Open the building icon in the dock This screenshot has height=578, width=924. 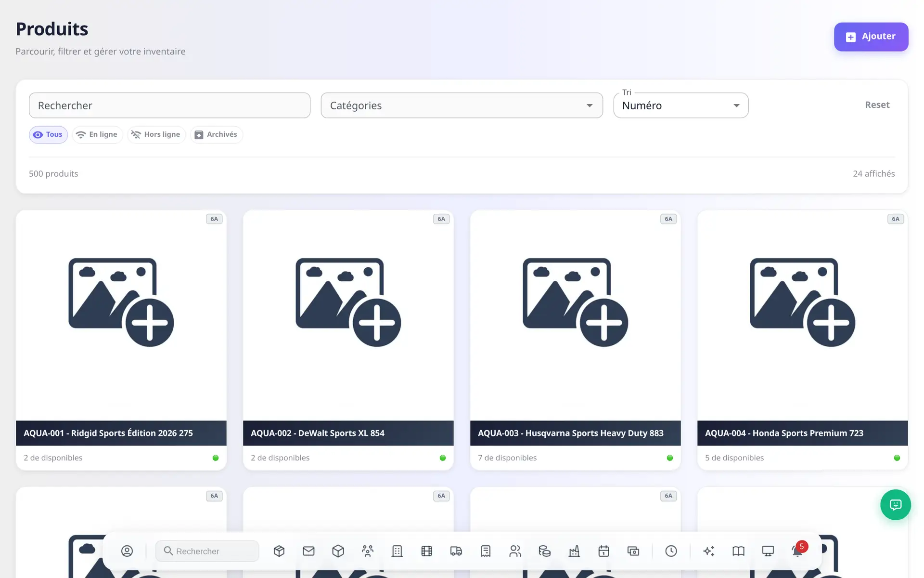click(x=397, y=551)
